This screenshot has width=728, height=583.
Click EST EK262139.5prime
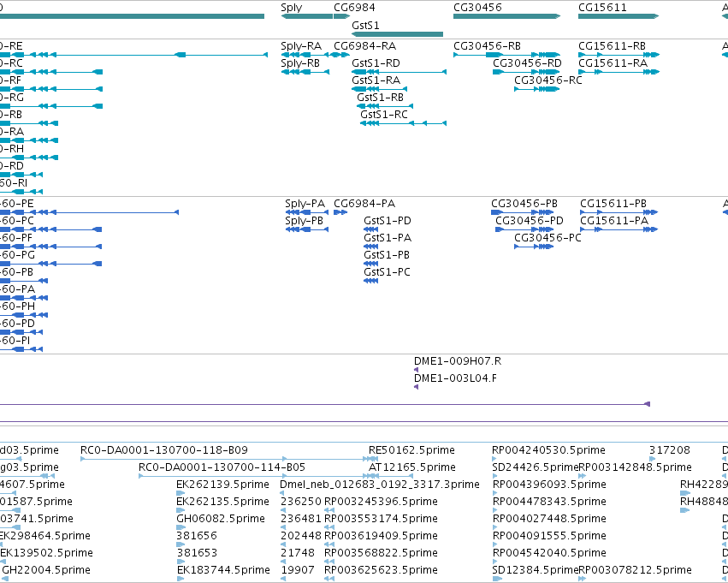tap(223, 485)
